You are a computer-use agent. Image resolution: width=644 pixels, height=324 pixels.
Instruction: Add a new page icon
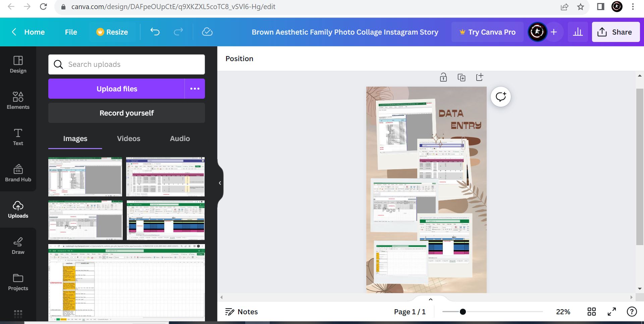pyautogui.click(x=480, y=77)
